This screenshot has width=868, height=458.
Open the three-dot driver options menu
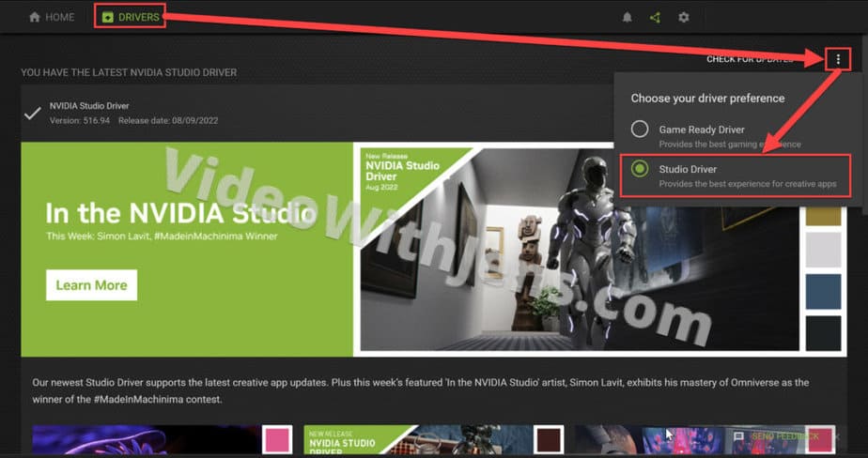pyautogui.click(x=838, y=58)
